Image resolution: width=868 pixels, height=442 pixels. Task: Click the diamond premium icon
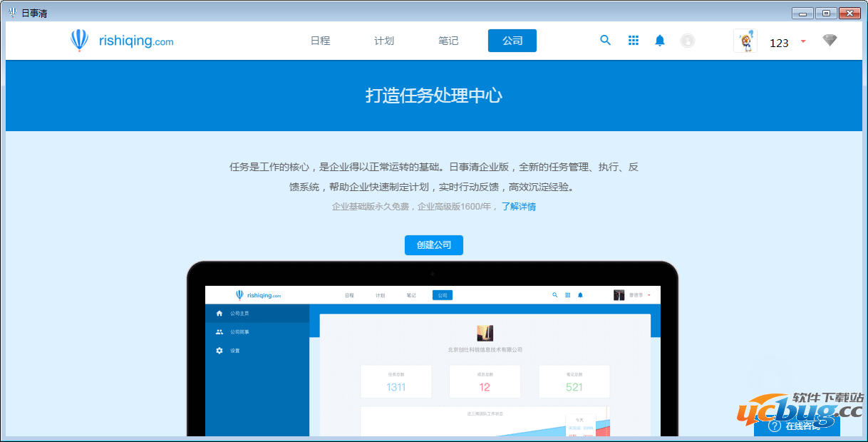[x=830, y=41]
